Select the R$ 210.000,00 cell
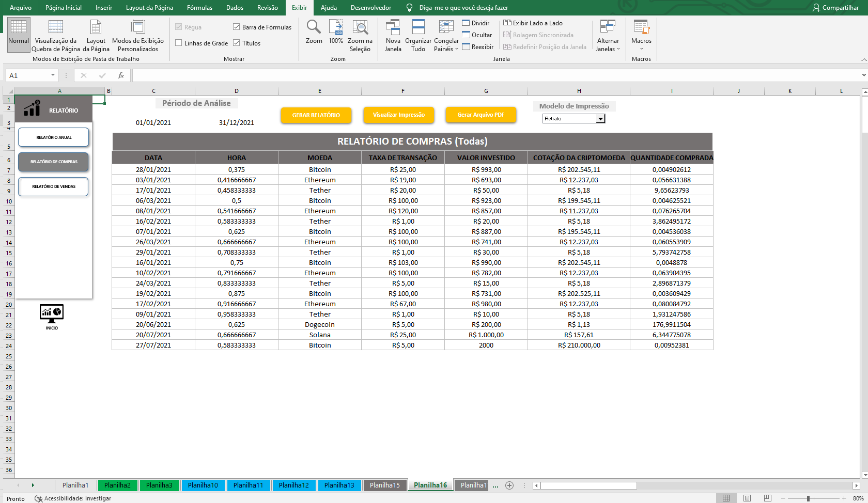 (x=579, y=345)
